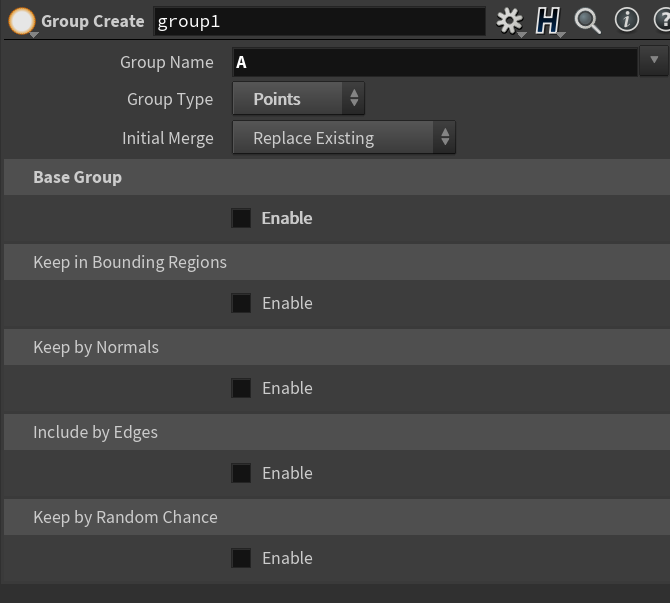Click the Group Name label
Screen dimensions: 670x603
(x=167, y=62)
